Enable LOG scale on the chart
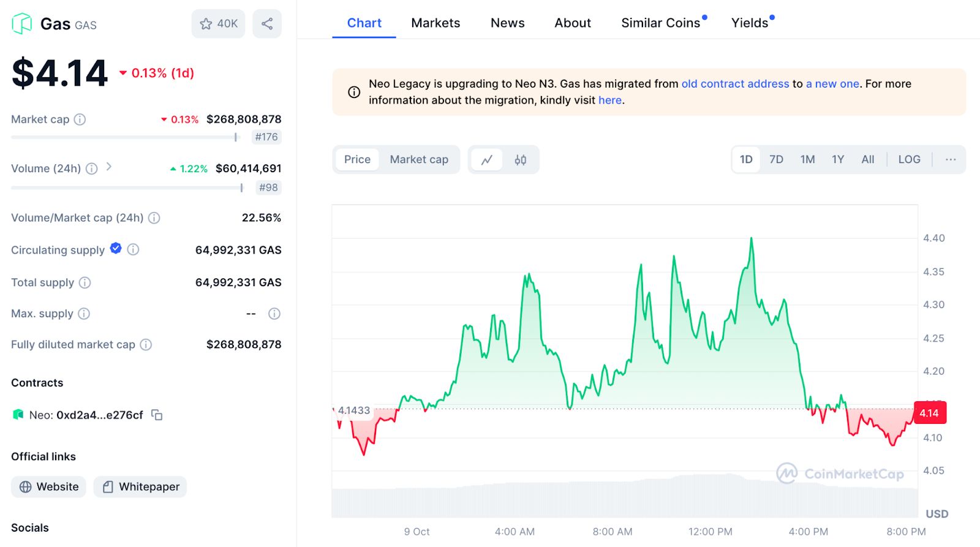Image resolution: width=980 pixels, height=547 pixels. click(909, 160)
